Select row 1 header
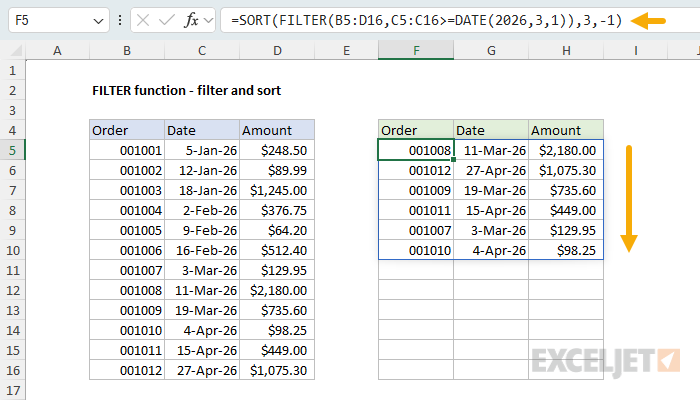 point(12,71)
